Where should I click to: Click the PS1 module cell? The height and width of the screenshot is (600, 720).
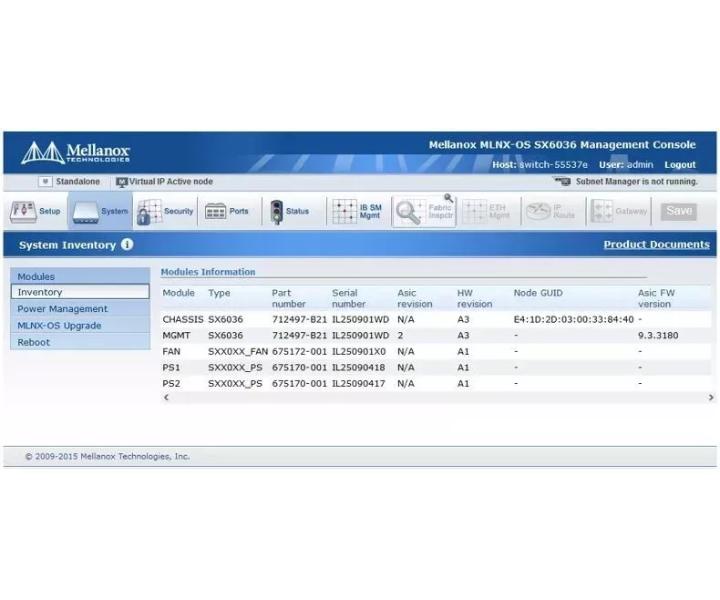171,367
